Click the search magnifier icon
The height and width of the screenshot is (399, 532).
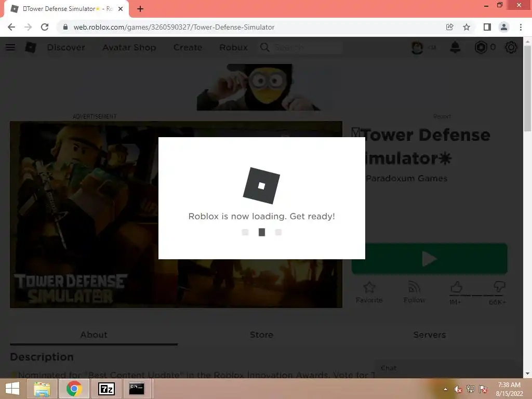(264, 47)
